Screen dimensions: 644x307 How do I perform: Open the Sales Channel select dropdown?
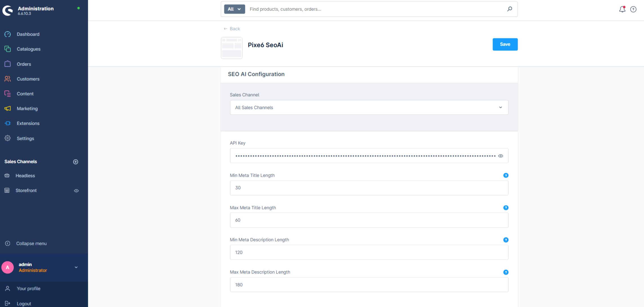click(x=369, y=107)
